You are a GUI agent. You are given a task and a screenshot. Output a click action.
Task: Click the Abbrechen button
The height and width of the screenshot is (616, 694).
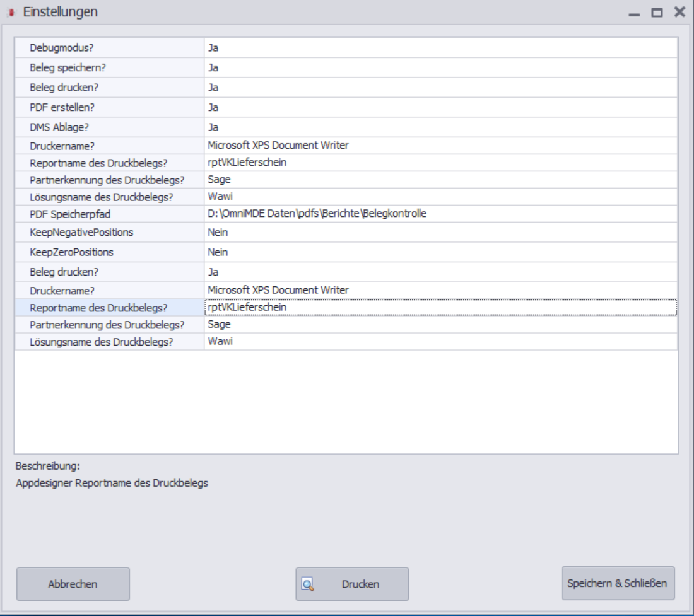pyautogui.click(x=73, y=584)
